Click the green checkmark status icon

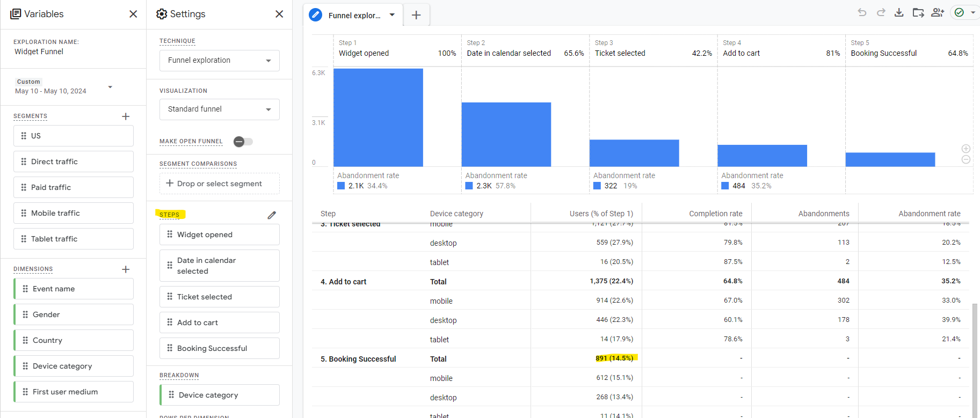pos(959,12)
